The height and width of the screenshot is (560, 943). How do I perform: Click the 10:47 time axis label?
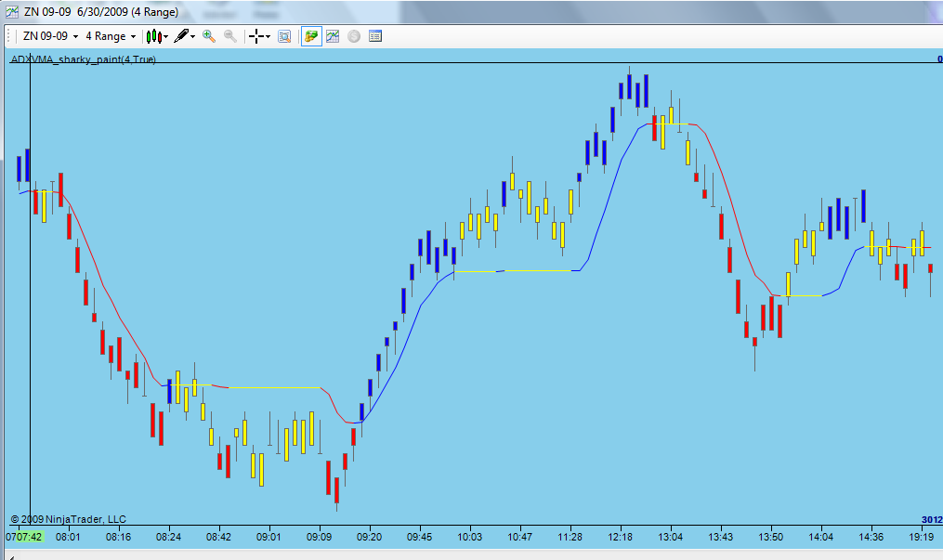click(x=519, y=537)
